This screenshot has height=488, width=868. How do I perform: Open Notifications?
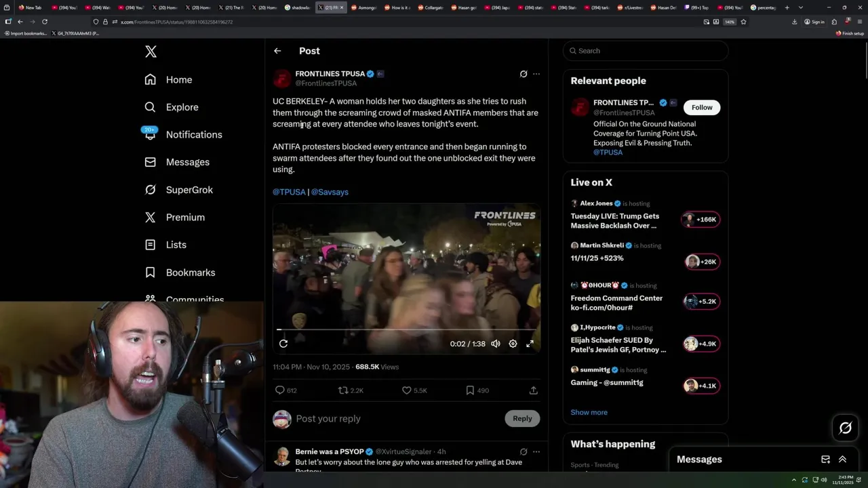(x=183, y=134)
